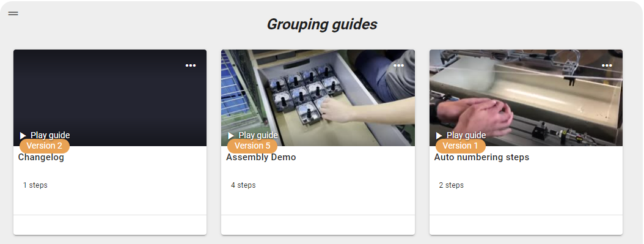Open the Changelog guide title

[41, 157]
